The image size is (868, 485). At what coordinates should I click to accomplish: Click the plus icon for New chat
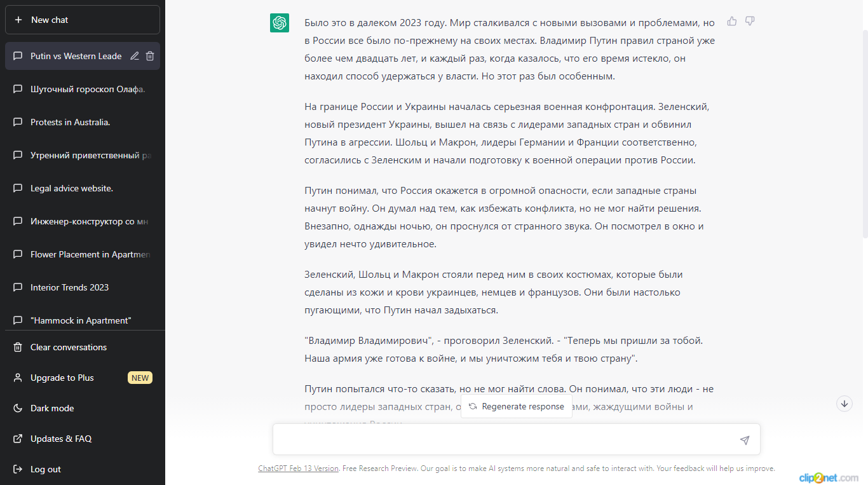point(18,20)
